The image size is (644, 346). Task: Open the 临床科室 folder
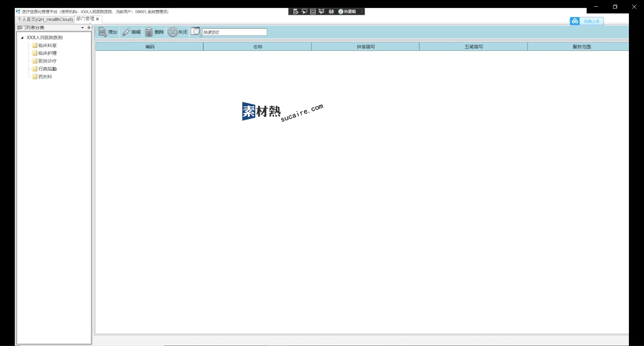point(47,45)
